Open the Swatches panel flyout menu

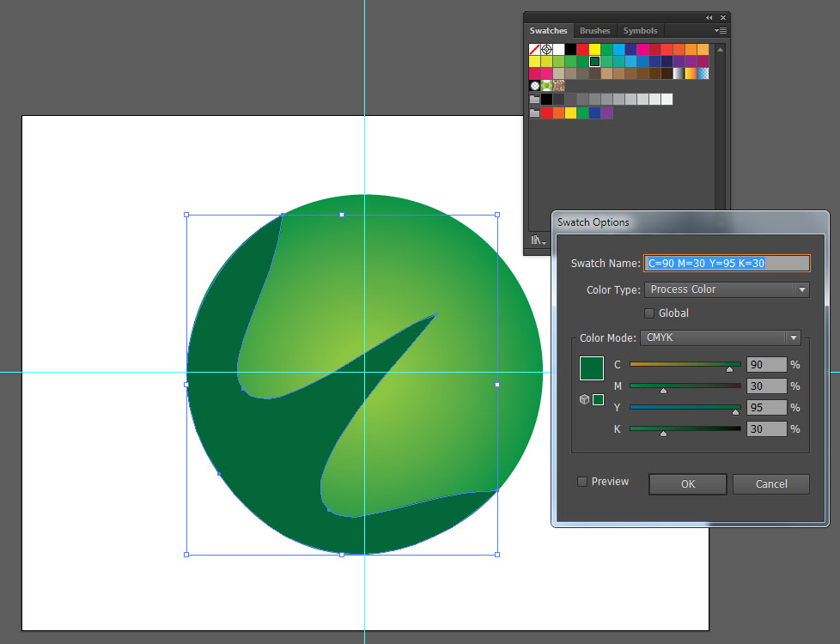(720, 30)
